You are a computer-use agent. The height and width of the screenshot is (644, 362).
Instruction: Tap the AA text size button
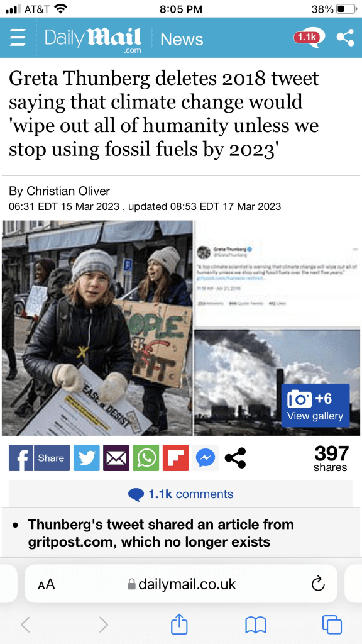pyautogui.click(x=47, y=584)
